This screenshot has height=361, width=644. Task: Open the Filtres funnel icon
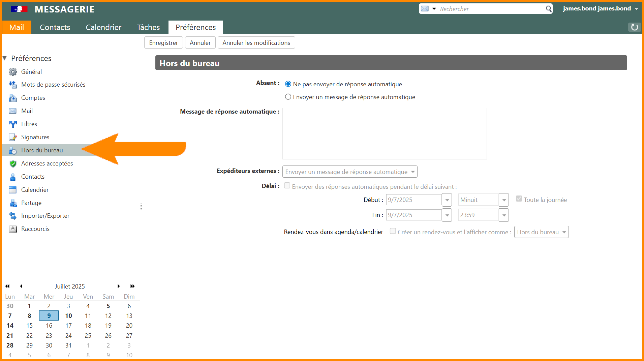(x=13, y=124)
